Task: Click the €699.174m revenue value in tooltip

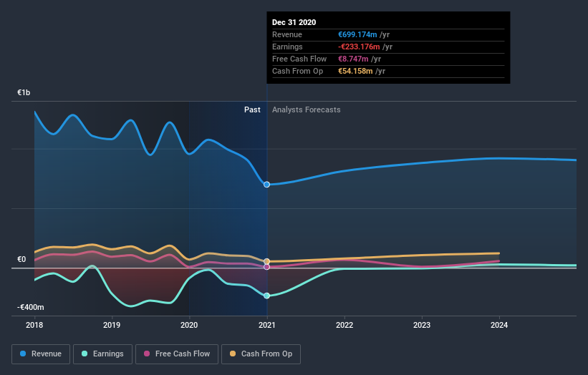Action: tap(357, 34)
